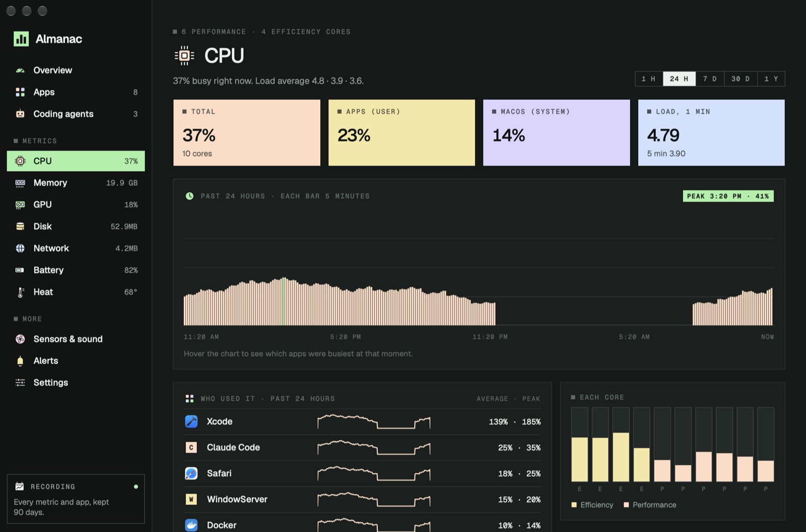Open the Load, 1 min card
Screen dimensions: 806x532
[x=711, y=133]
